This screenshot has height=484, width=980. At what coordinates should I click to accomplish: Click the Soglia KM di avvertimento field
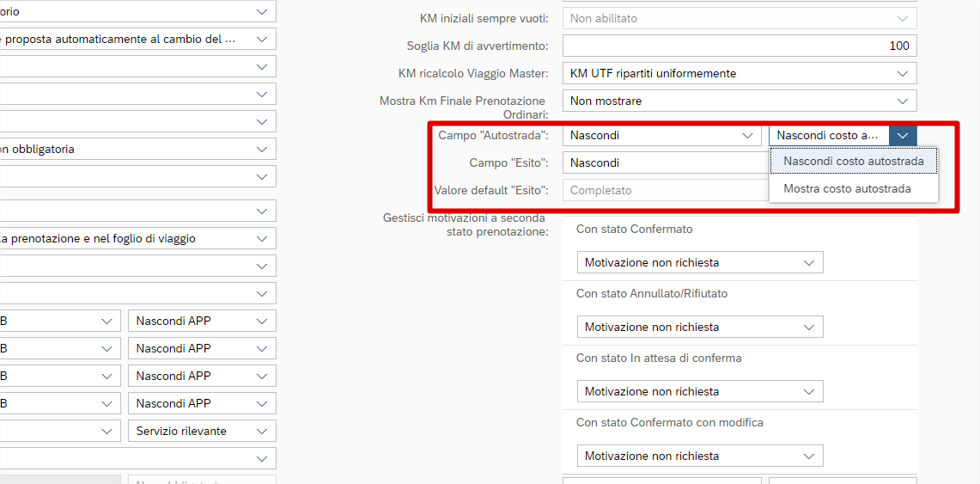739,46
